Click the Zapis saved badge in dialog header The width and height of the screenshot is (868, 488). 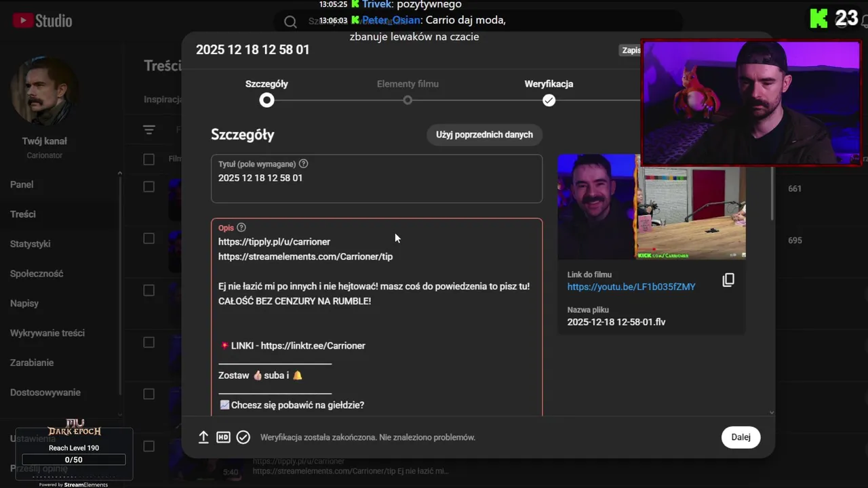point(631,50)
